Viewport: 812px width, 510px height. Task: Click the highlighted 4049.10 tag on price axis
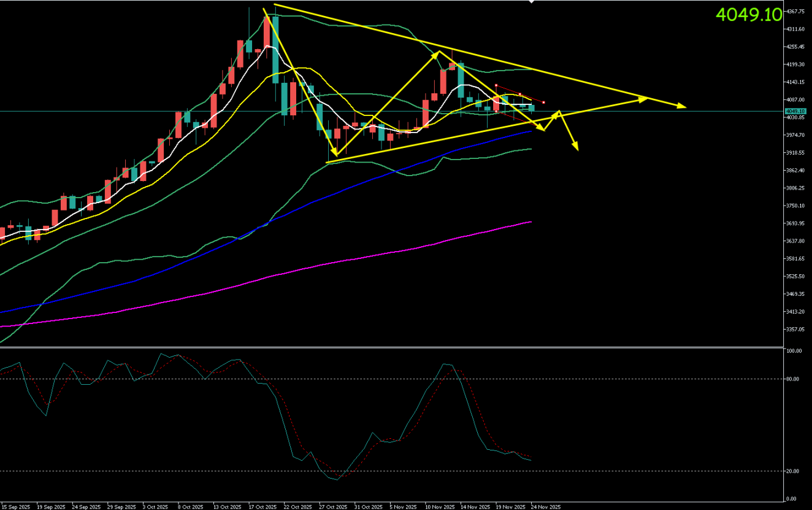click(x=796, y=111)
